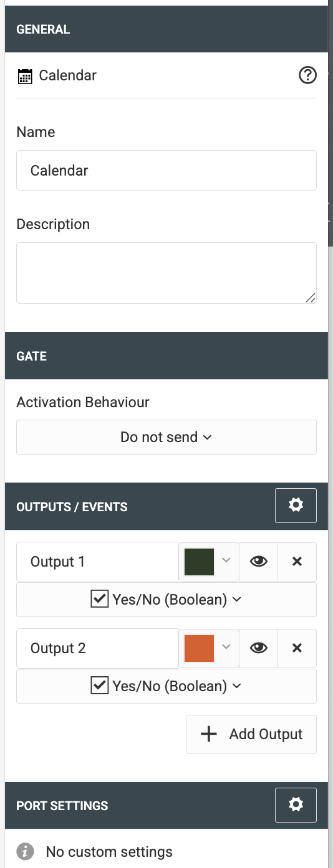Click Output 1 Yes/No Boolean checkbox icon

(x=100, y=600)
